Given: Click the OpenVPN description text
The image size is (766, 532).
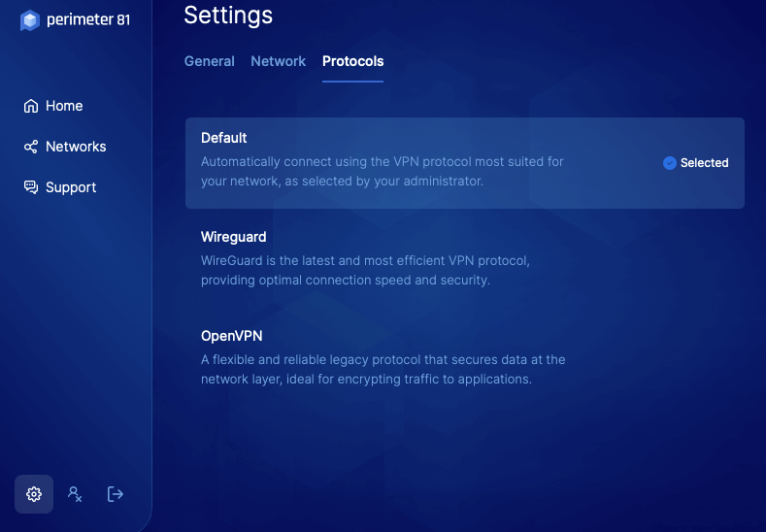Looking at the screenshot, I should (383, 369).
